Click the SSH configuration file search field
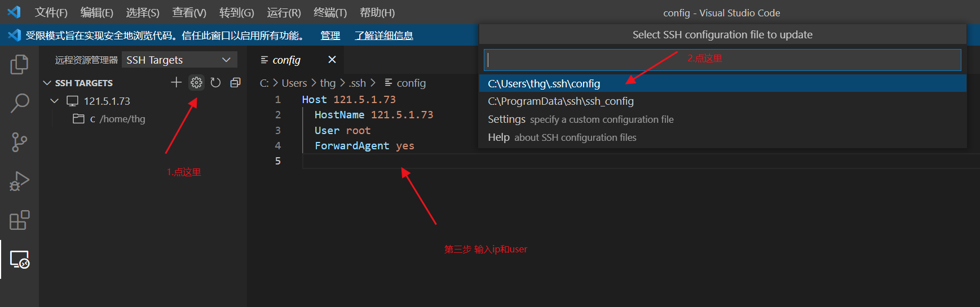 pyautogui.click(x=722, y=60)
